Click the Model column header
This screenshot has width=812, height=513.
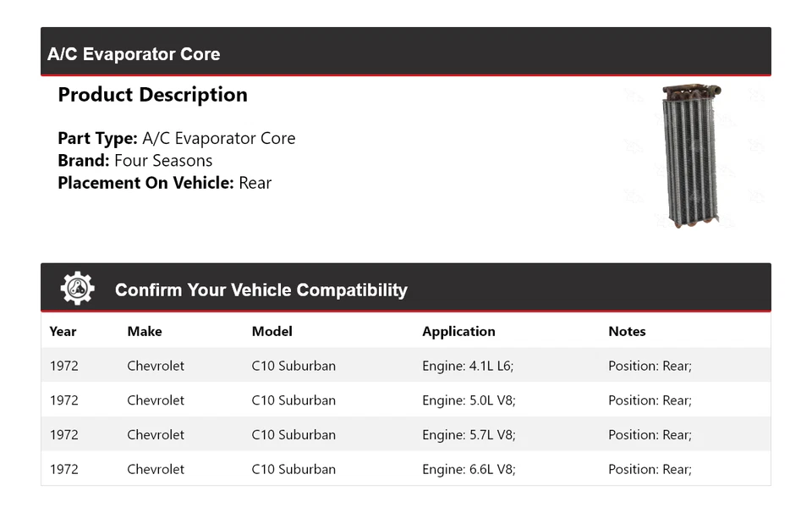[x=272, y=332]
